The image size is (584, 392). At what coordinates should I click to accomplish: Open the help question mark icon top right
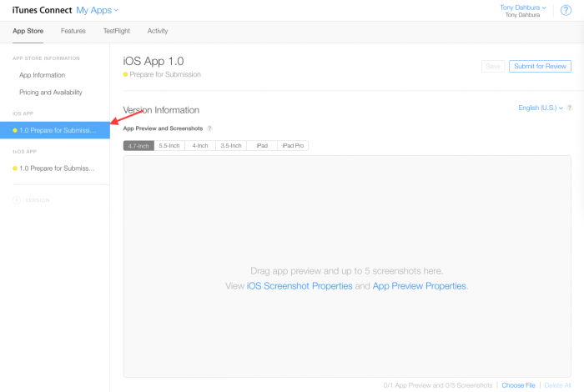tap(566, 10)
